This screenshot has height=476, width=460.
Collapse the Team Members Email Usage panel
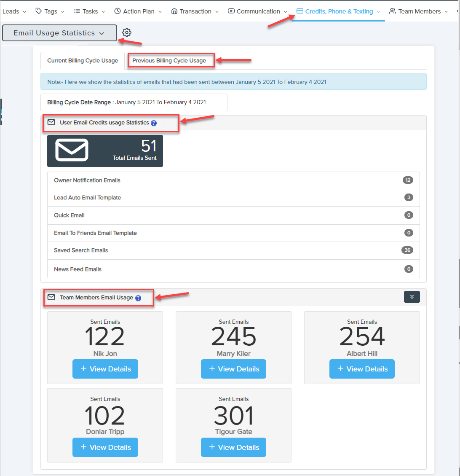click(412, 297)
